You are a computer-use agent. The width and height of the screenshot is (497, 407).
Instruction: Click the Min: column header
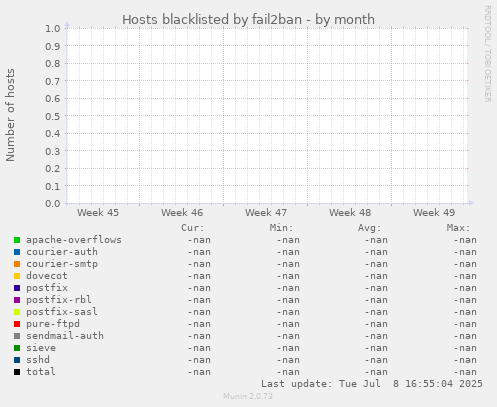[x=281, y=228]
